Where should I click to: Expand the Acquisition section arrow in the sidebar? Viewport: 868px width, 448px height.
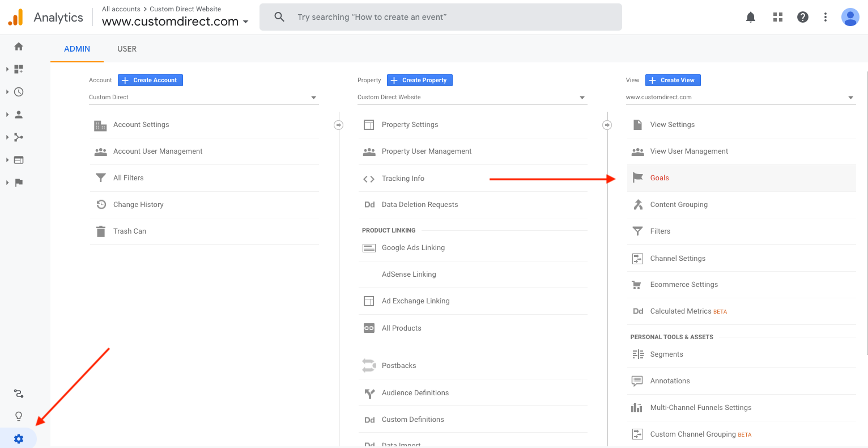click(x=7, y=137)
